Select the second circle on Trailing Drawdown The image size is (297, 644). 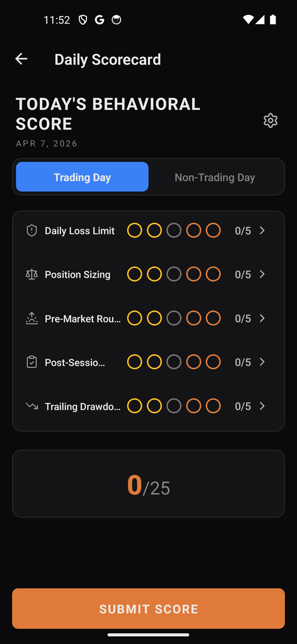coord(154,405)
